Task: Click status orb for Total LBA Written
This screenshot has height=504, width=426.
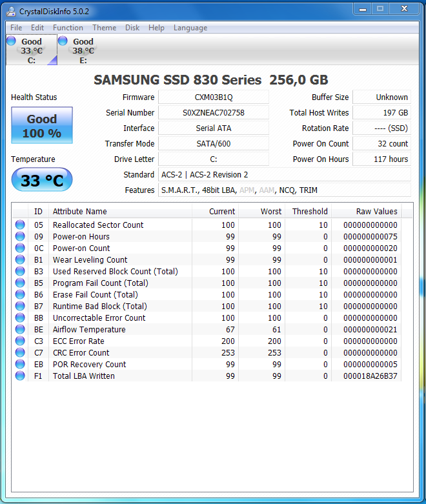Action: 20,376
